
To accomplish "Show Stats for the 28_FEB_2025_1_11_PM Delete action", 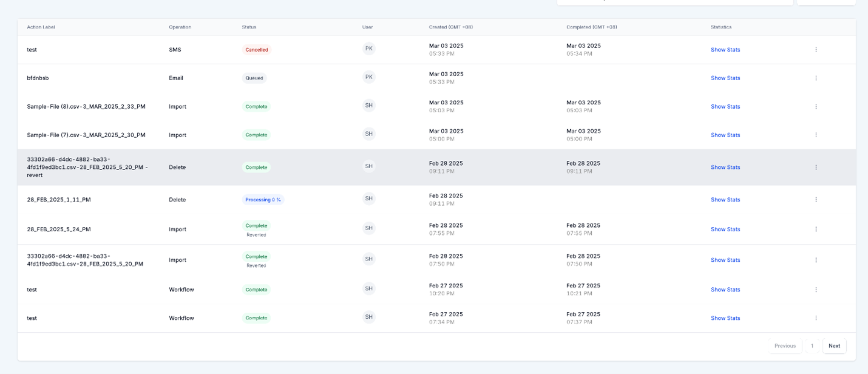I will [x=725, y=199].
